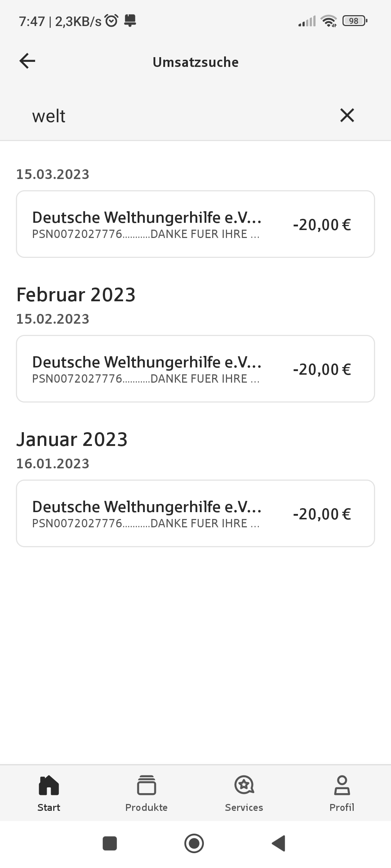The image size is (391, 868).
Task: Tap the Umsatzsuche page title
Action: [x=195, y=62]
